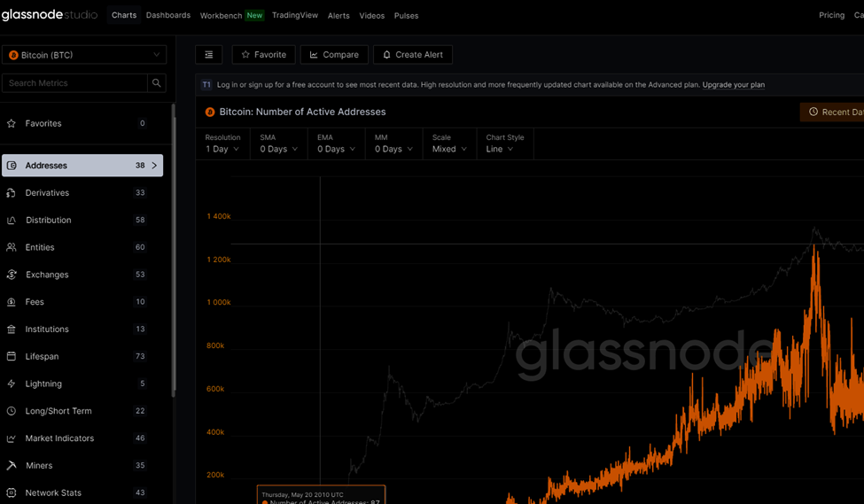Click the sidebar vertical scrollbar
Screen dimensions: 864x504
click(174, 250)
